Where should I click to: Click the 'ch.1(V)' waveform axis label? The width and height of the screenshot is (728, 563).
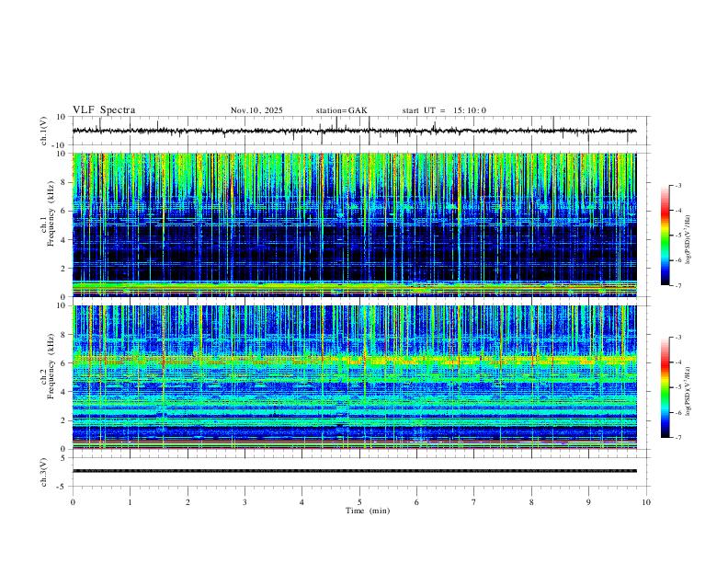[x=44, y=131]
